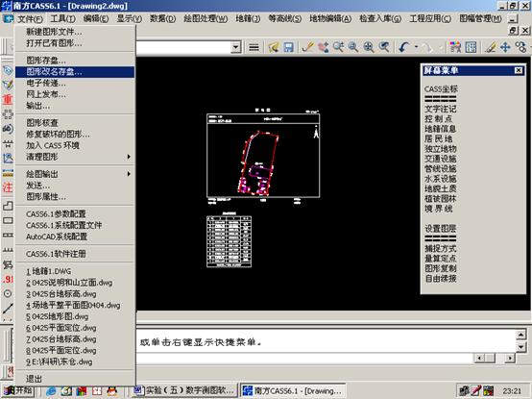Image resolution: width=532 pixels, height=399 pixels.
Task: Click the red .91 elevation icon
Action: pyautogui.click(x=8, y=279)
